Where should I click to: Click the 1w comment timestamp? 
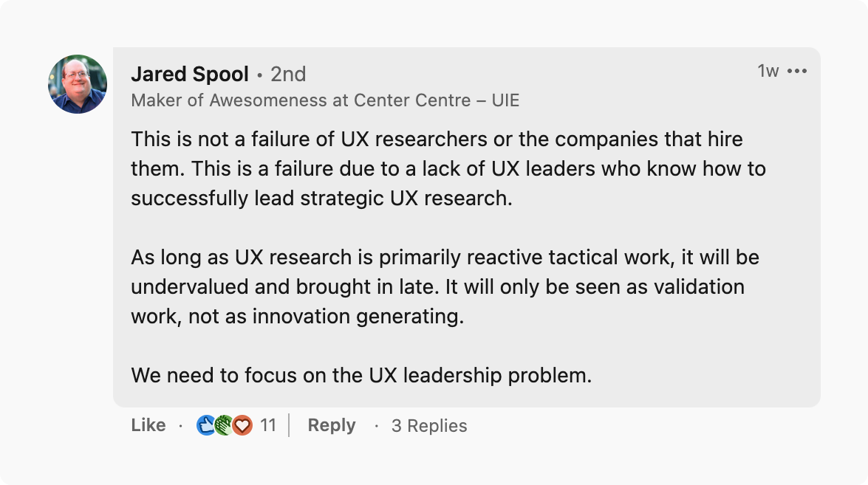768,71
